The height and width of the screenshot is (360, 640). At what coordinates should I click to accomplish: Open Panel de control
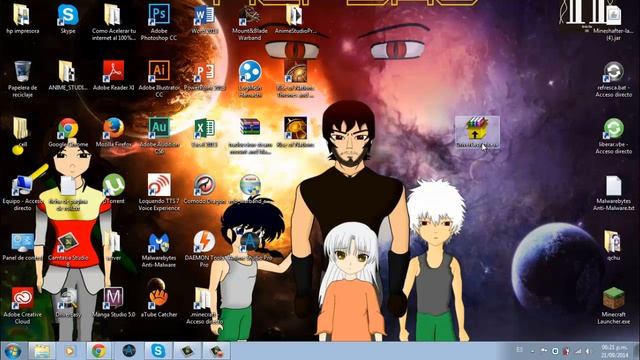[22, 246]
